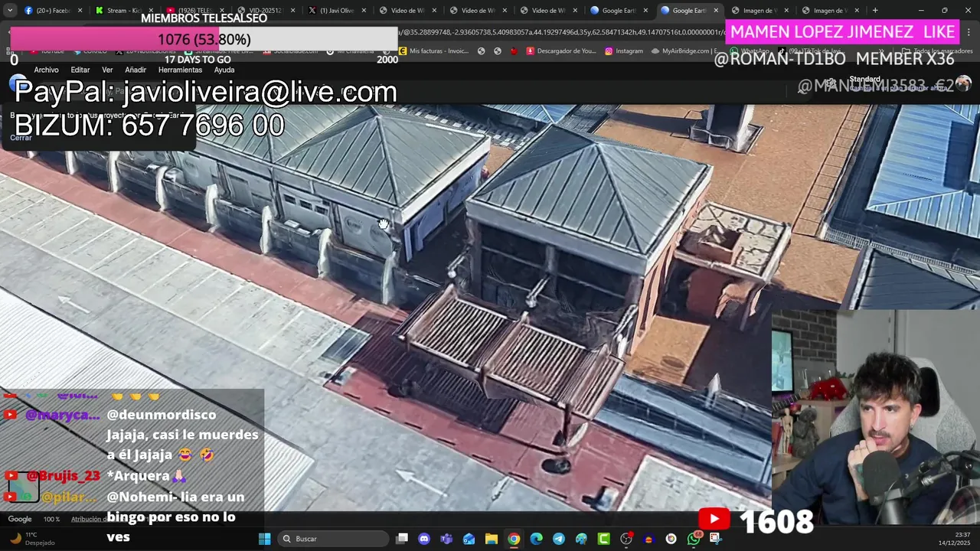Open WhatsApp with 68 badge
Image resolution: width=980 pixels, height=551 pixels.
tap(694, 539)
